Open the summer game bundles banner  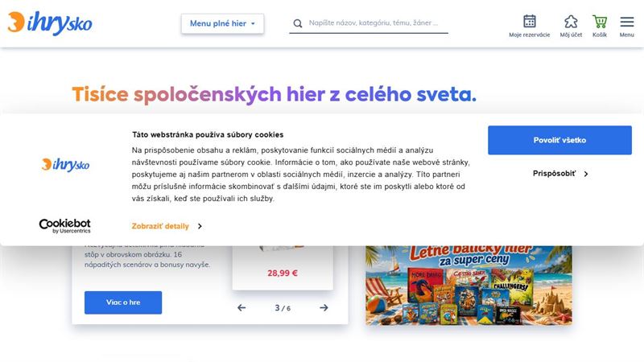(469, 286)
